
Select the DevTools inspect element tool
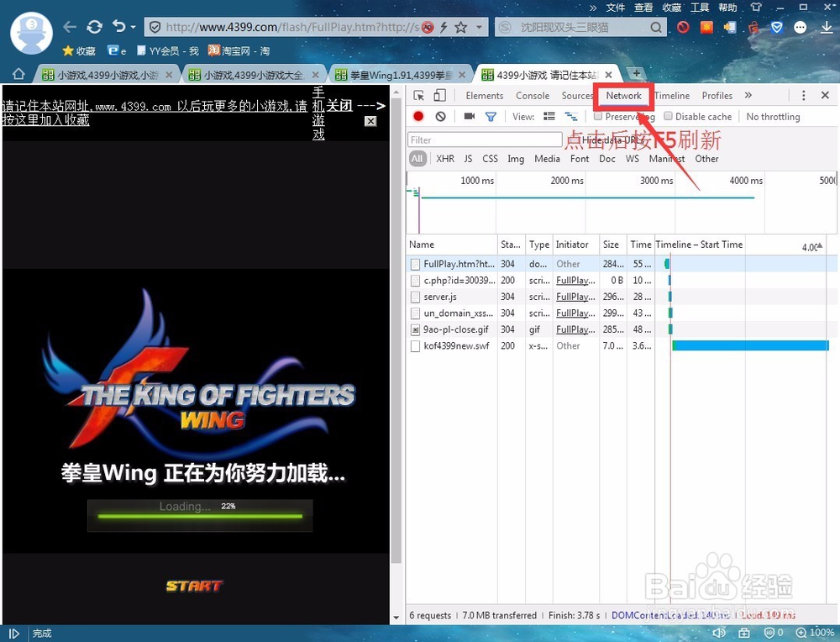[x=419, y=96]
